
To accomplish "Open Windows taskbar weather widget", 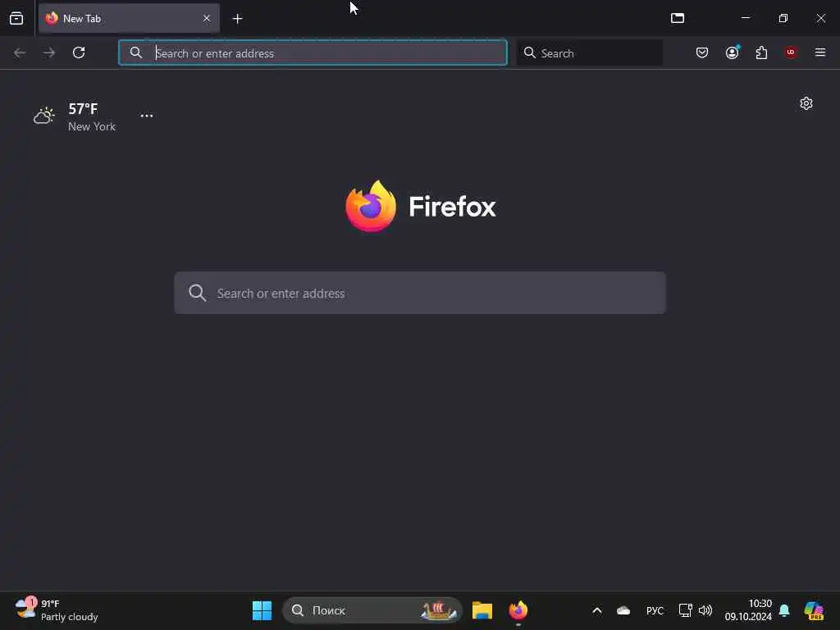I will [57, 610].
